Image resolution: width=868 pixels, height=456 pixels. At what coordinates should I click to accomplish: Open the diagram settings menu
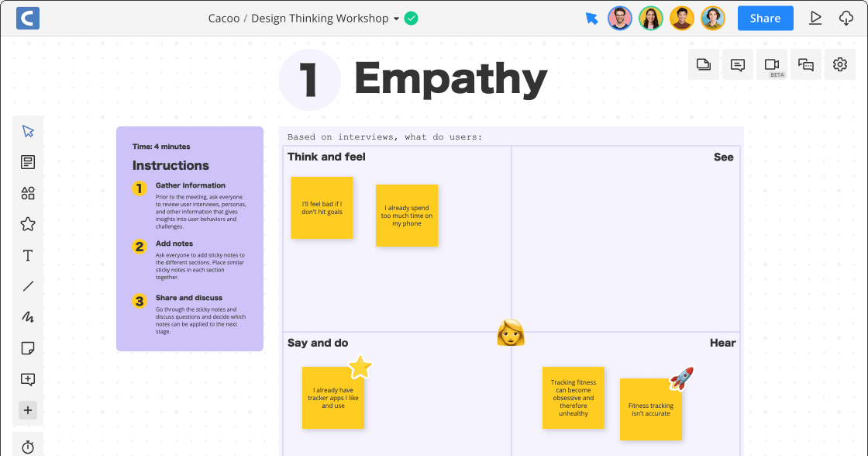839,64
